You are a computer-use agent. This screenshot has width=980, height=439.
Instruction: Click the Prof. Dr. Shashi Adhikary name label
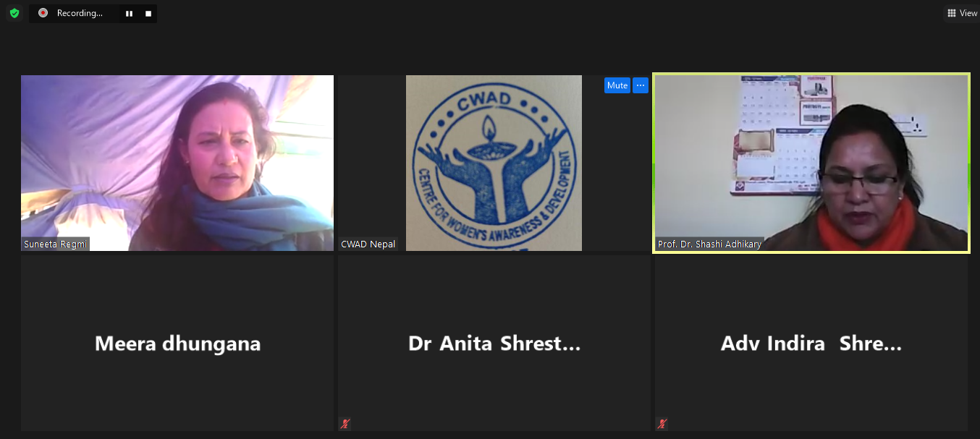tap(709, 244)
